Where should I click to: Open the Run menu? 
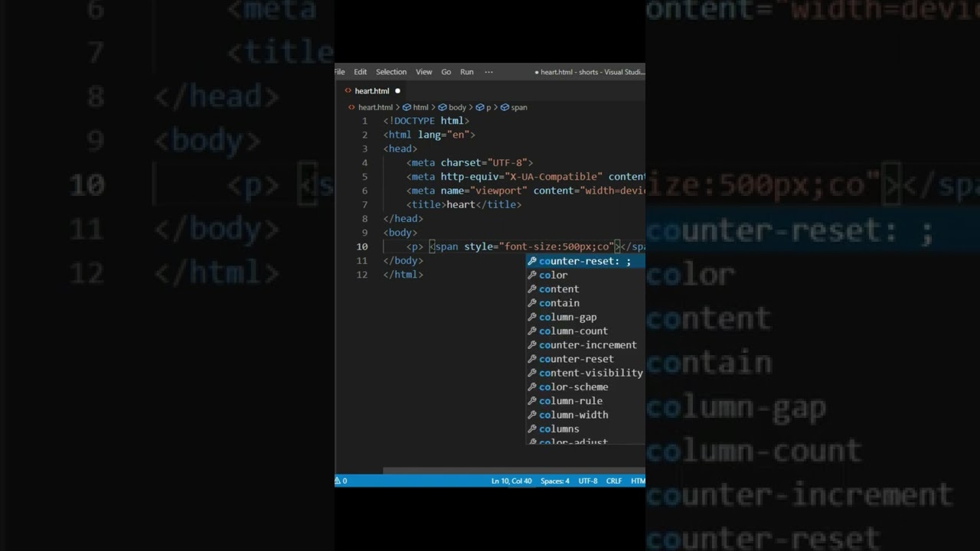[x=467, y=72]
